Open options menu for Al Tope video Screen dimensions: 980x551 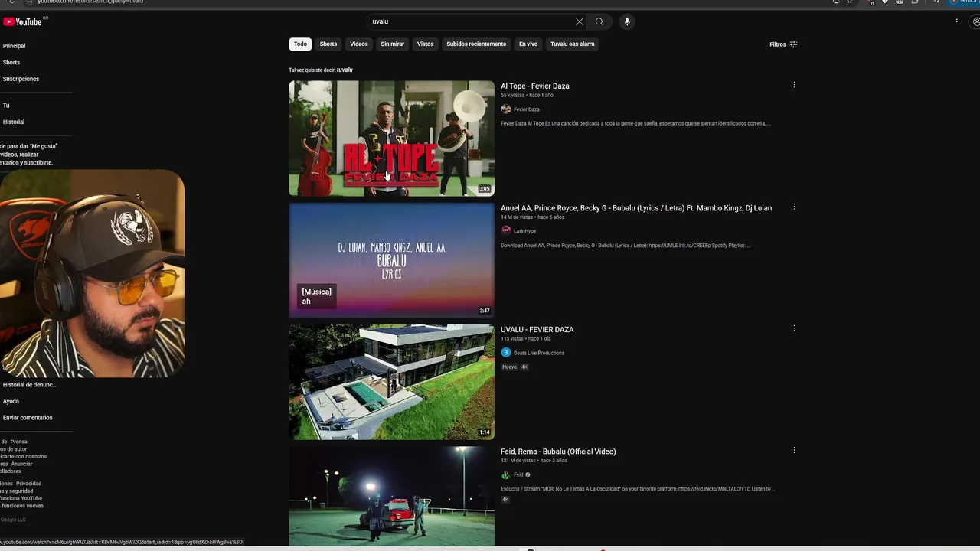click(x=794, y=85)
